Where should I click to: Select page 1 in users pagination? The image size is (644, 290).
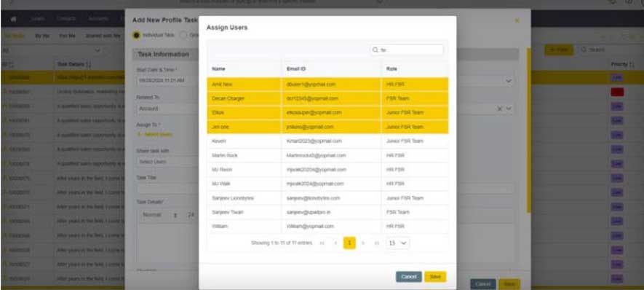(x=349, y=243)
